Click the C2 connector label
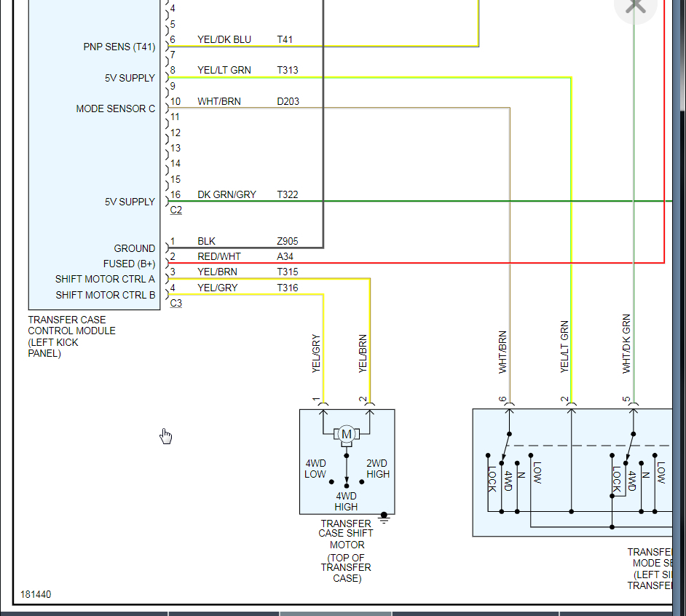686x616 pixels. 176,210
